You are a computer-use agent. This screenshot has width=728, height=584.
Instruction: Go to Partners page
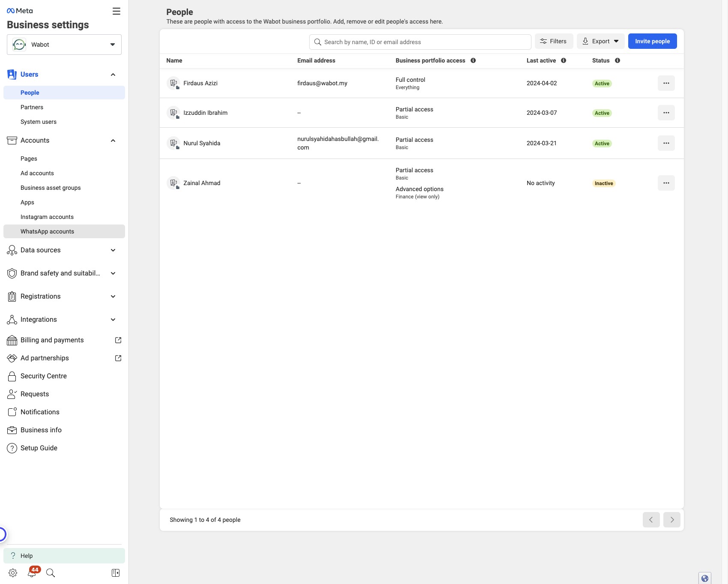(64, 107)
